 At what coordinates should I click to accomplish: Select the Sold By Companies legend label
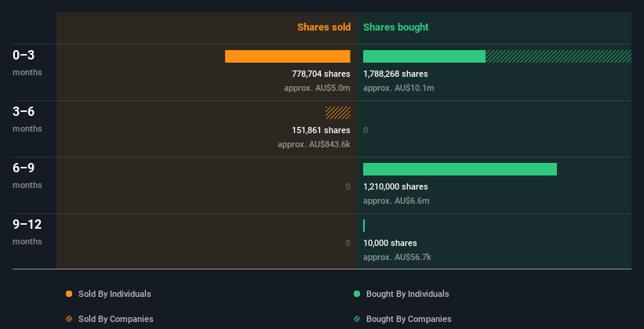click(116, 319)
